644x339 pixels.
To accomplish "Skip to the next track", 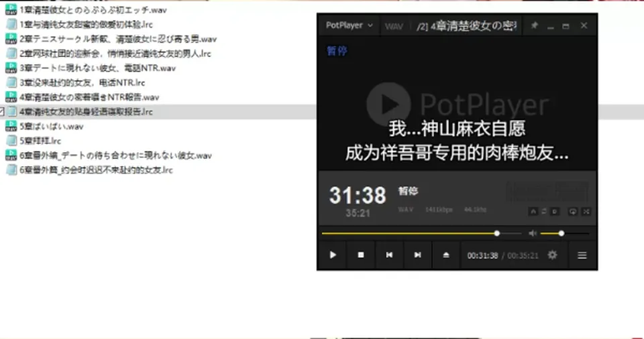I will coord(417,255).
